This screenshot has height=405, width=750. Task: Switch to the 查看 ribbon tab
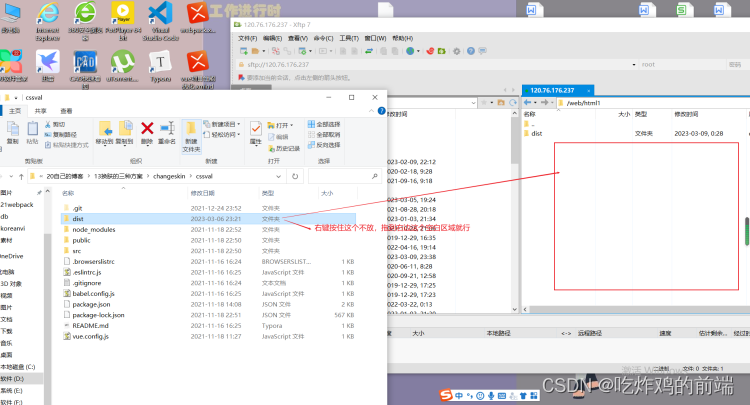[66, 111]
